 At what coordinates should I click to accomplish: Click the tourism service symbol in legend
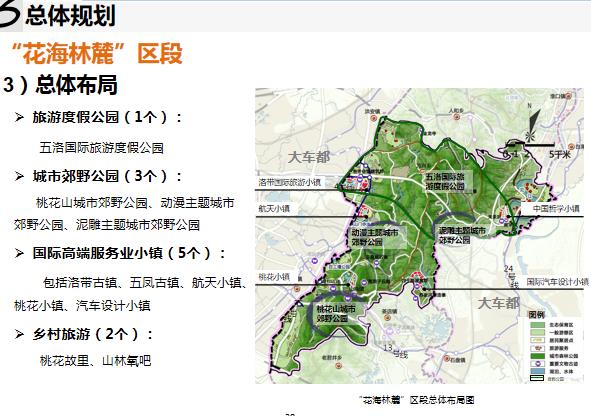click(x=537, y=348)
